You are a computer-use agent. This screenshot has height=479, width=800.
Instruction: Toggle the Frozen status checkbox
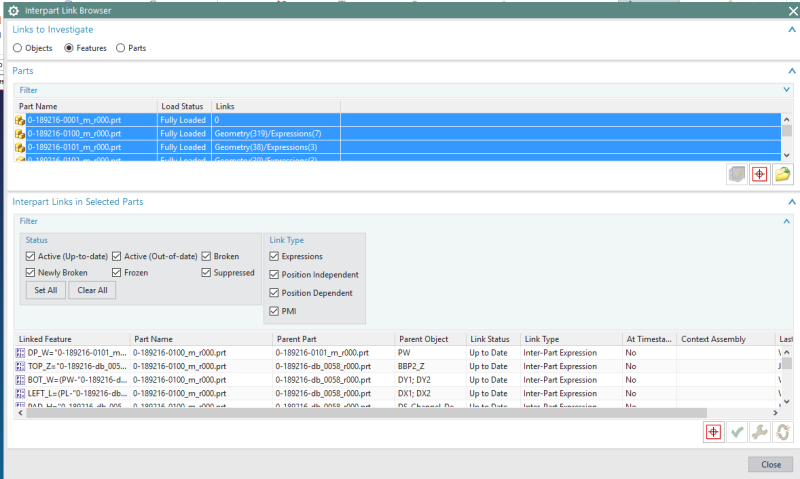tap(117, 272)
